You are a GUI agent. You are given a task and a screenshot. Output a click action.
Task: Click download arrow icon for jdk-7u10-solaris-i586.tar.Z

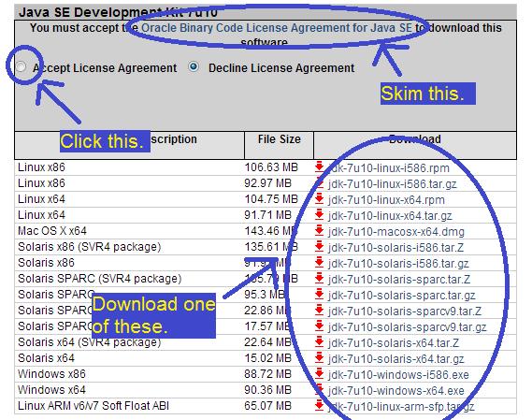[x=319, y=247]
